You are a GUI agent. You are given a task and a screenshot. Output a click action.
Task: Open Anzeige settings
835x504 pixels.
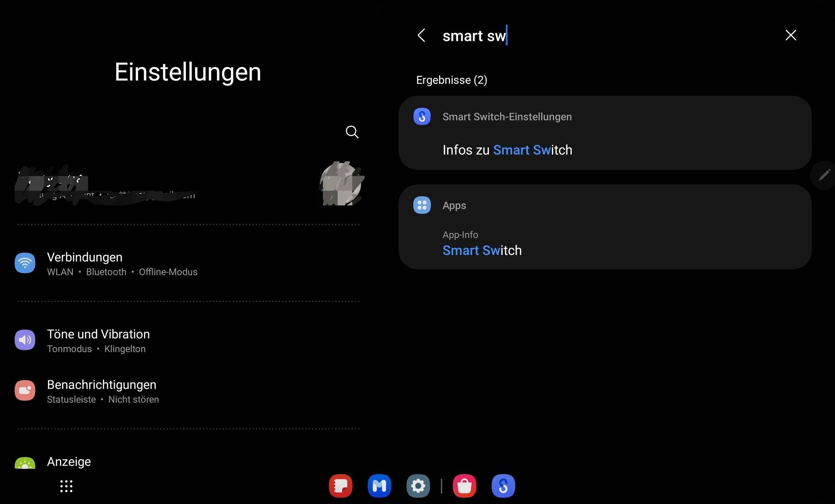(188, 462)
